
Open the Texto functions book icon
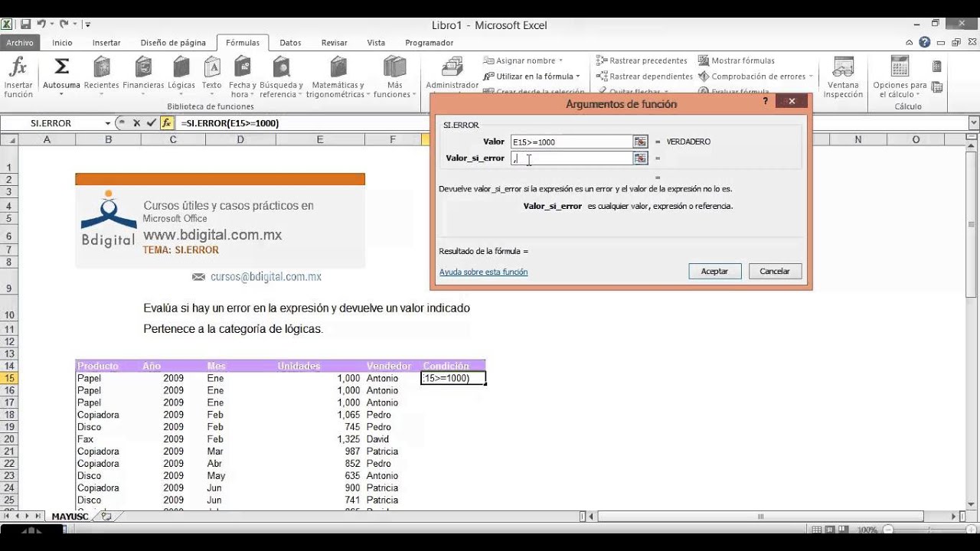tap(212, 67)
